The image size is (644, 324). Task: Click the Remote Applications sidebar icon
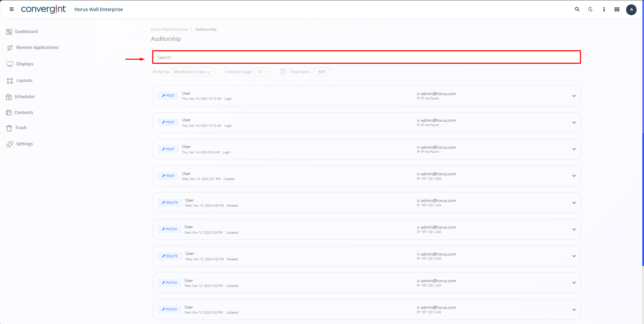(x=10, y=48)
